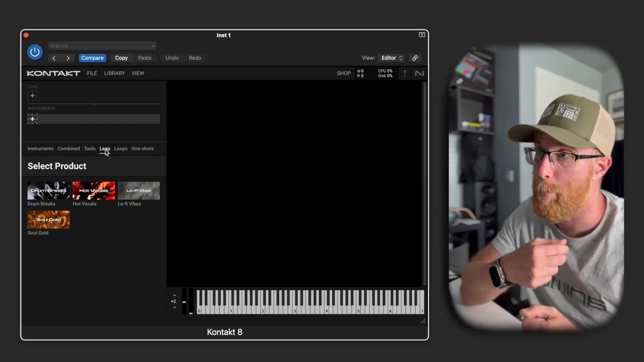
Task: Click the Undo button
Action: coord(172,58)
